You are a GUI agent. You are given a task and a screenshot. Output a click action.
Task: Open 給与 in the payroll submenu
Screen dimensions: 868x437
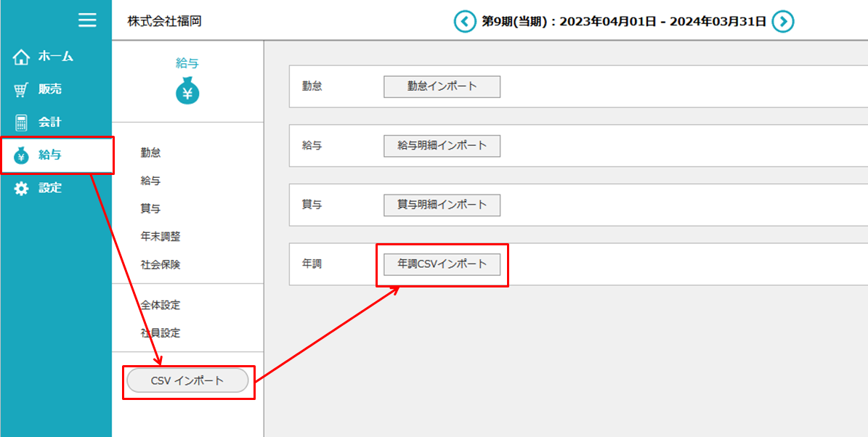[x=151, y=181]
